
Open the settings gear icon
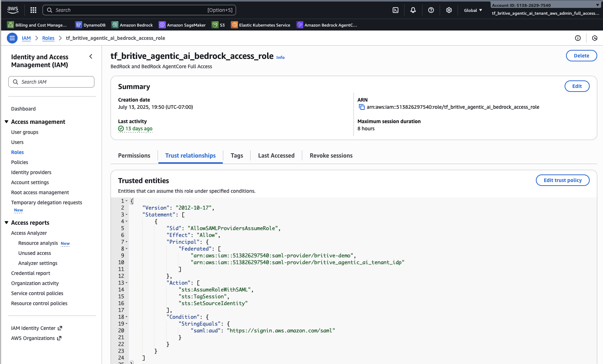[x=449, y=10]
